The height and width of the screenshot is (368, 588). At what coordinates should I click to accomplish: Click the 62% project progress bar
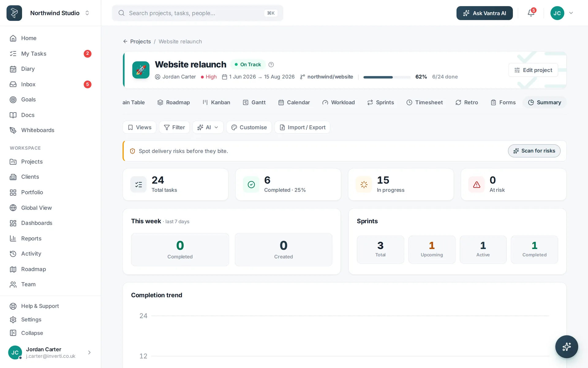(x=387, y=77)
